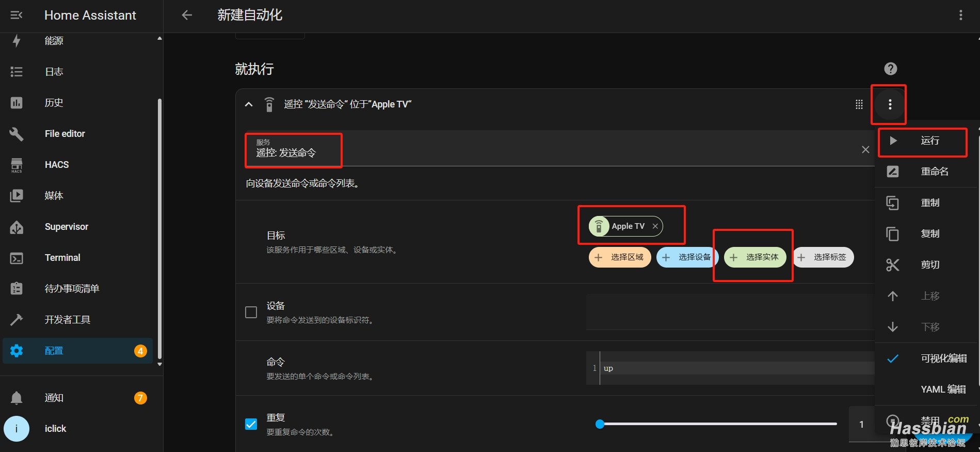Open help for 就执行 actions section
The image size is (980, 452).
point(891,69)
